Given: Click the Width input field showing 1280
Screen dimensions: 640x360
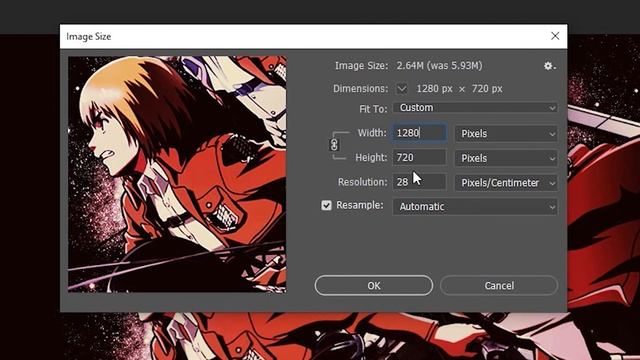Looking at the screenshot, I should coord(419,133).
